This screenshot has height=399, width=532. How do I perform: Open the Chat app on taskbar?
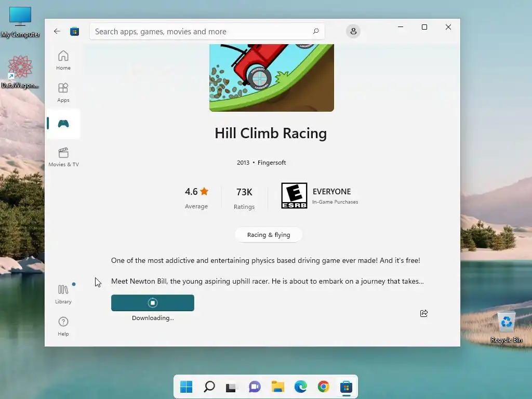tap(255, 387)
